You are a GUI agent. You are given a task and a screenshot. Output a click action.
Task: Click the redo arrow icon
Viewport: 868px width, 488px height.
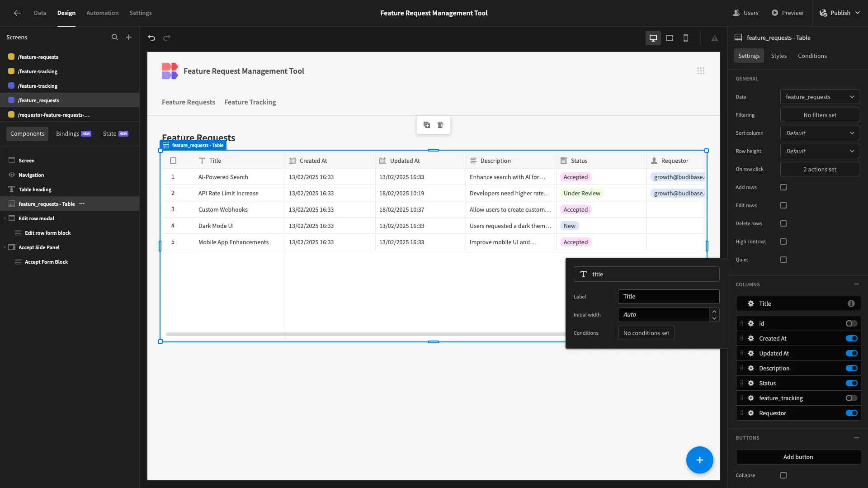(167, 38)
